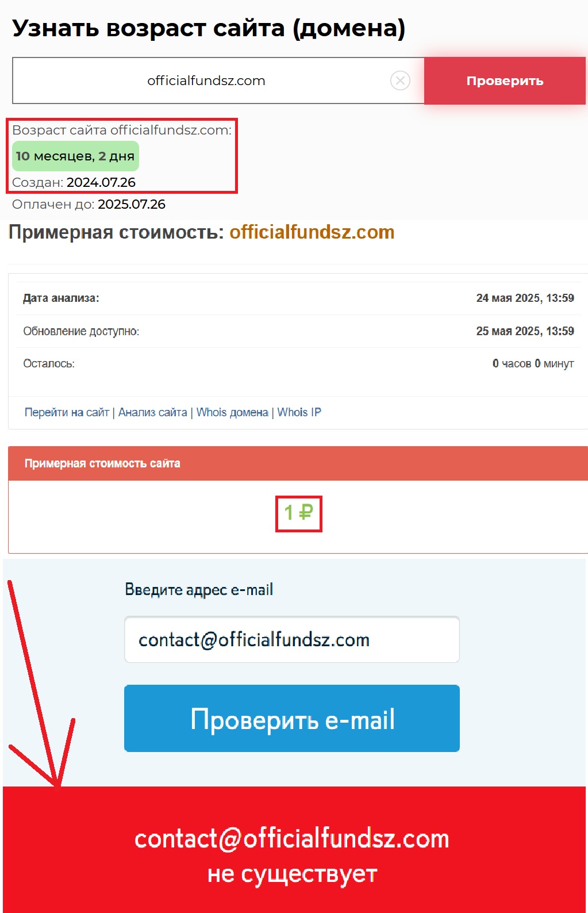
Task: Click the 1 ₽ estimated value
Action: click(299, 512)
